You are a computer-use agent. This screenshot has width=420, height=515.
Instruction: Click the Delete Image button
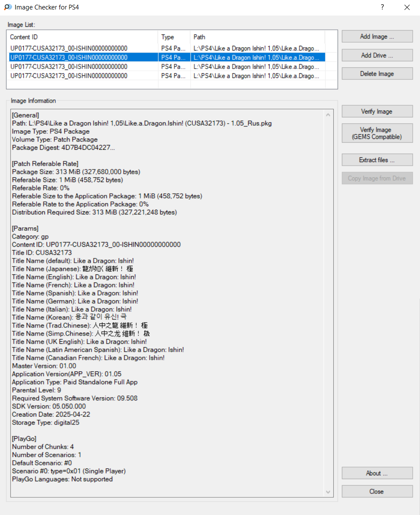[377, 74]
